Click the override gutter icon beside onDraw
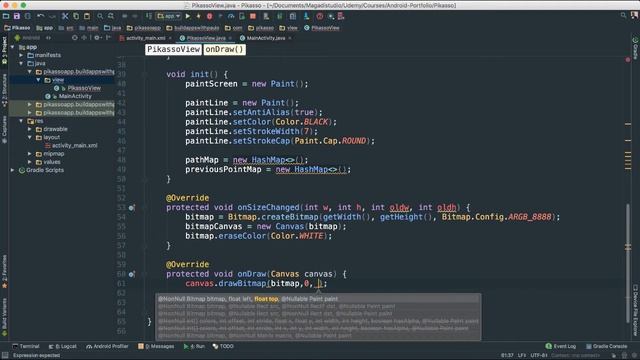 (x=131, y=274)
